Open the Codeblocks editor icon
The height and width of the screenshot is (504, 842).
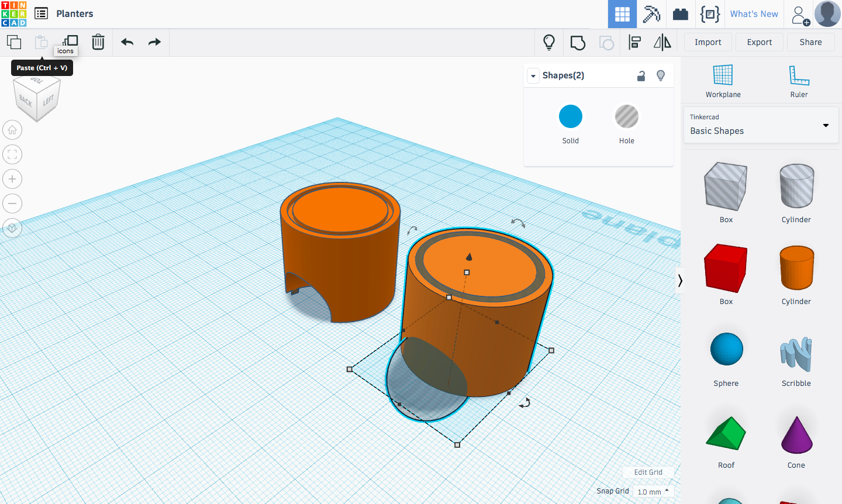tap(710, 14)
